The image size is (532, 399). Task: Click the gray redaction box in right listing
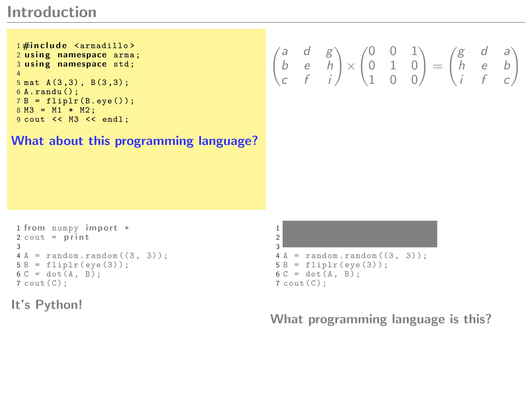360,234
